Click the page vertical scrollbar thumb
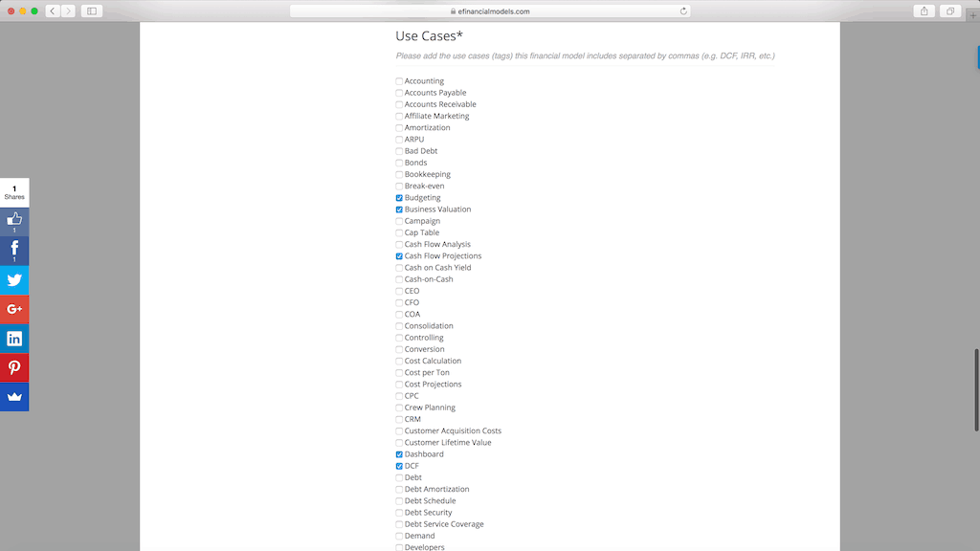Viewport: 980px width, 551px height. click(976, 390)
